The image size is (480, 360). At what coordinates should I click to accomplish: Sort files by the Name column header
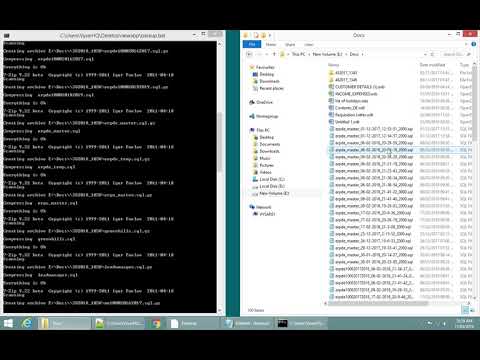(x=334, y=65)
